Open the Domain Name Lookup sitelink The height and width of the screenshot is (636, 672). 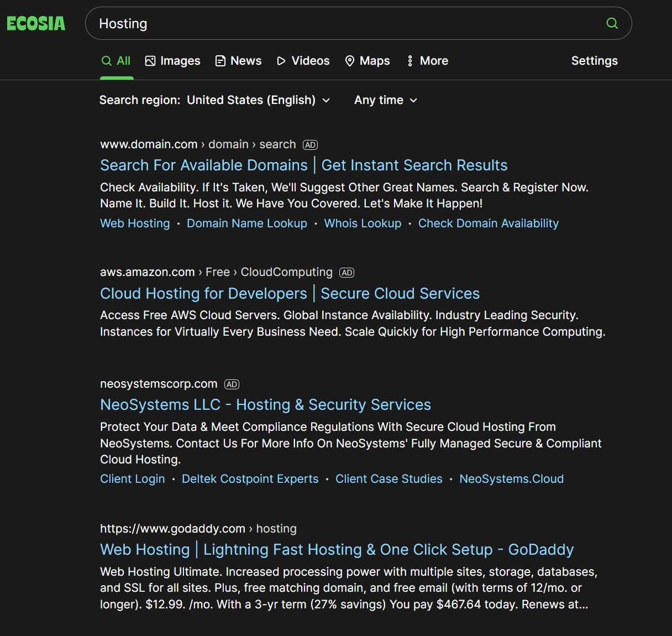246,223
